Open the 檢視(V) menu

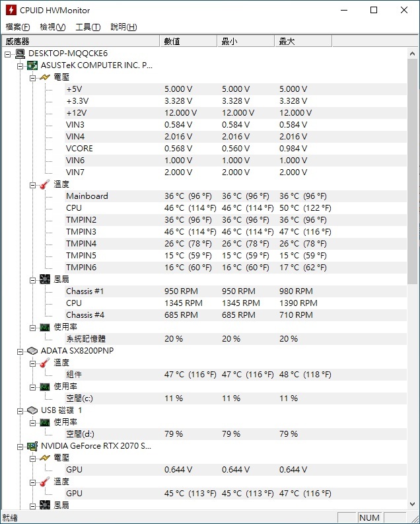52,27
